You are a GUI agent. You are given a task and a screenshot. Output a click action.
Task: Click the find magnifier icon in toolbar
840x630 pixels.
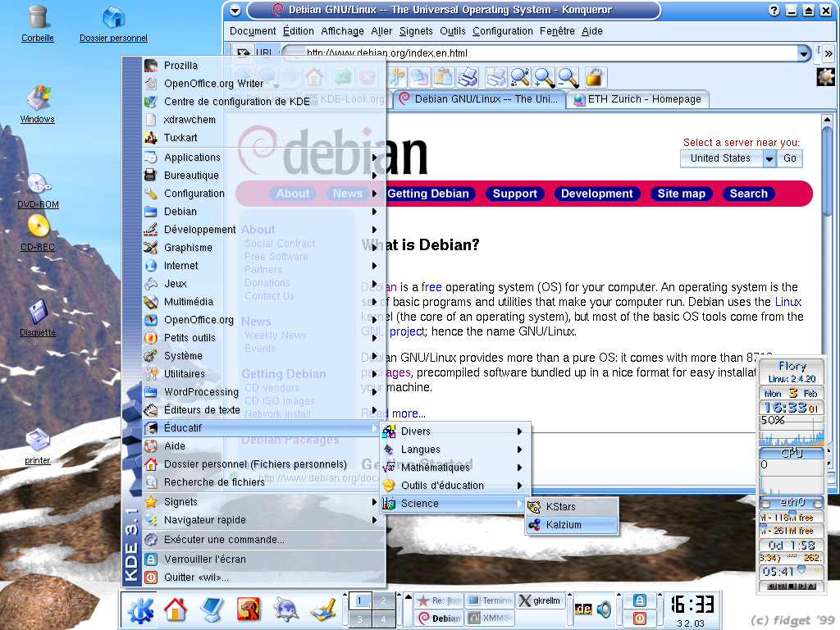520,78
